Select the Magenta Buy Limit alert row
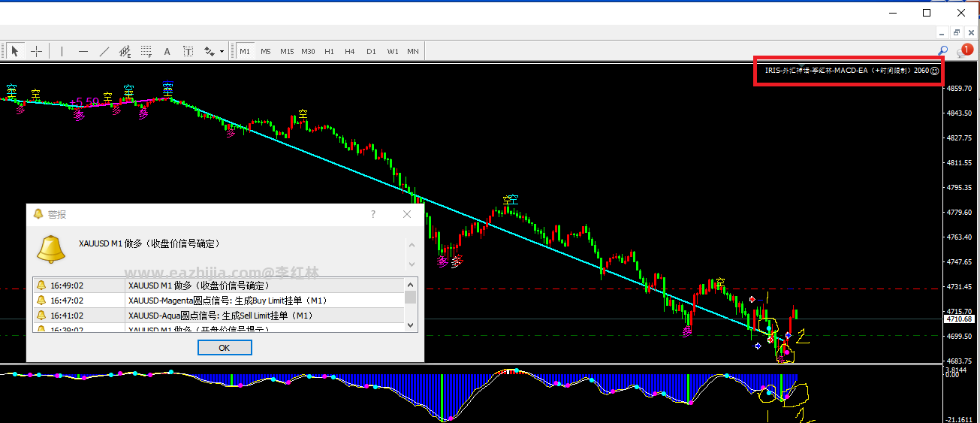 coord(219,301)
